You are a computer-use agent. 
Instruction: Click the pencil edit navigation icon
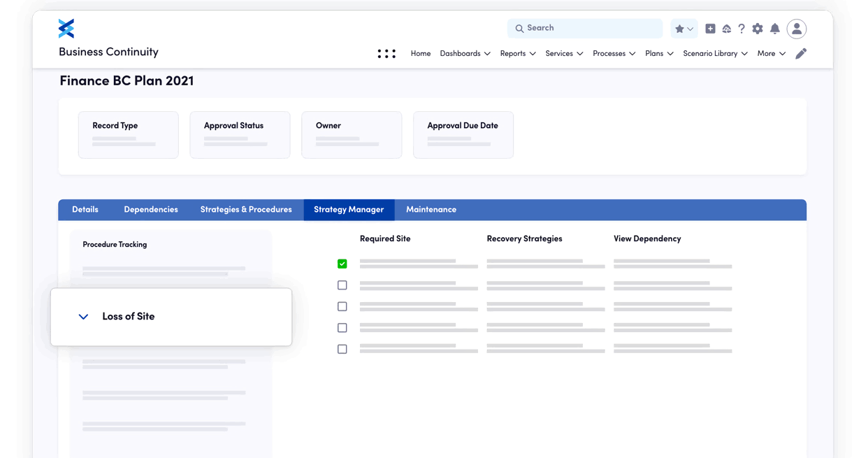pyautogui.click(x=801, y=54)
